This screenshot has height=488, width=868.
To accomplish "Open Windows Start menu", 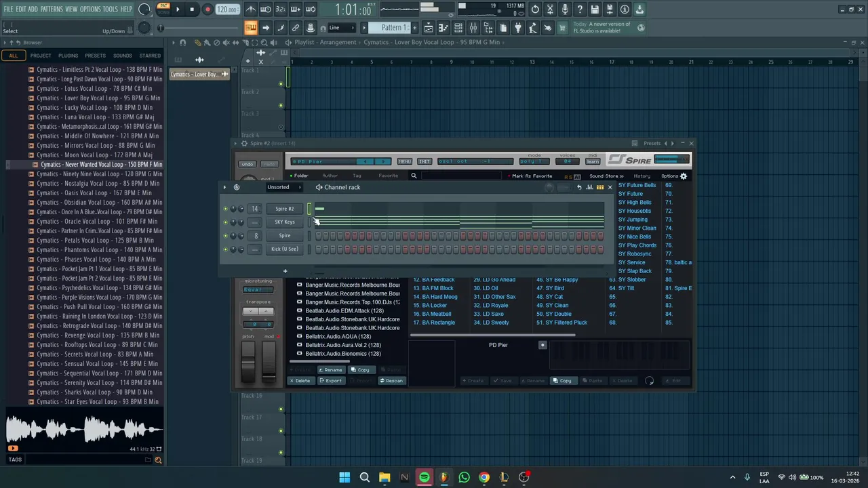I will [344, 477].
